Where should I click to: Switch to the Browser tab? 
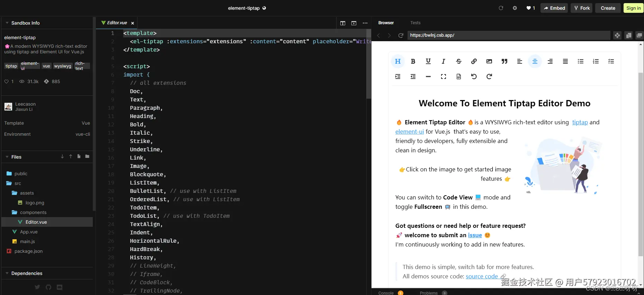pyautogui.click(x=386, y=23)
